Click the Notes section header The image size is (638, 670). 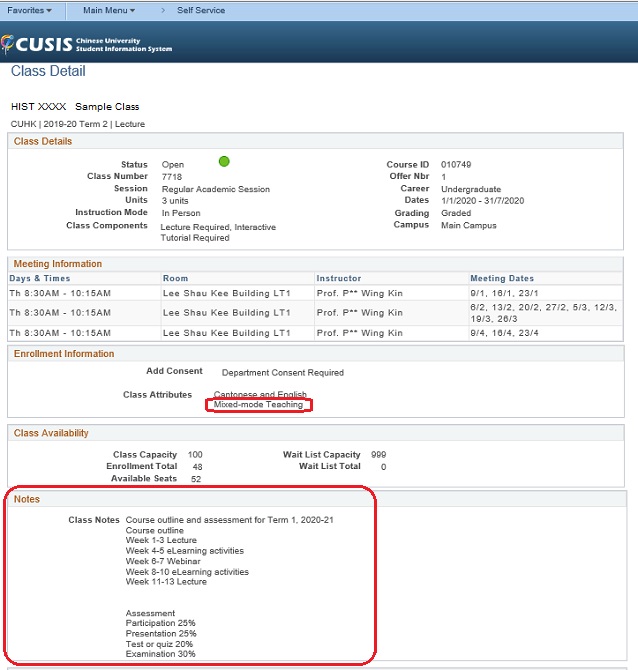(27, 499)
